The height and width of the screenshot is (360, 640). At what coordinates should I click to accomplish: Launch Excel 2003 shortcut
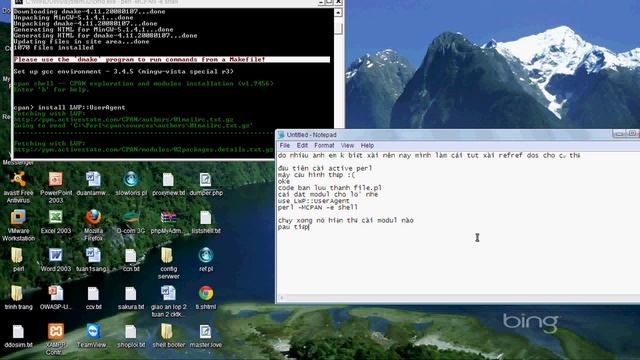pos(56,217)
